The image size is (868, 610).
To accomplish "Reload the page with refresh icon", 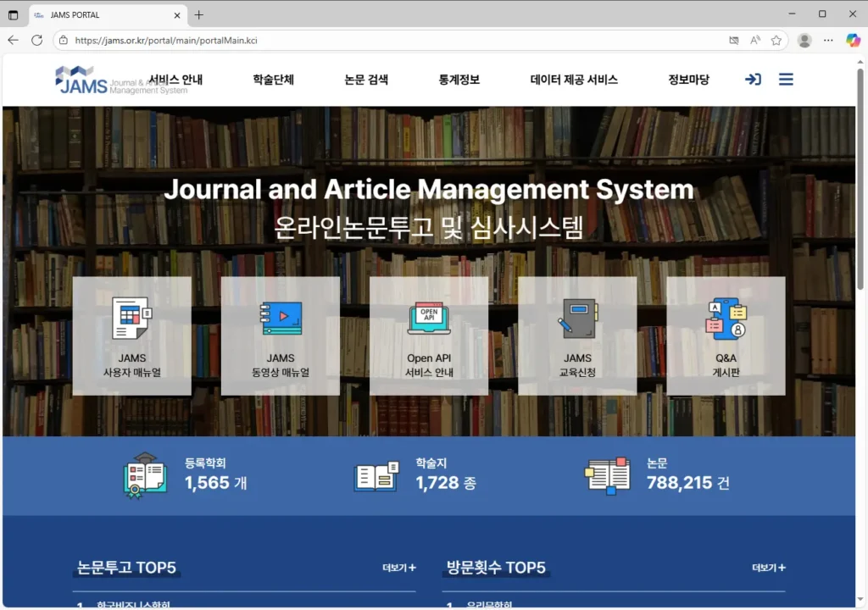I will coord(37,41).
